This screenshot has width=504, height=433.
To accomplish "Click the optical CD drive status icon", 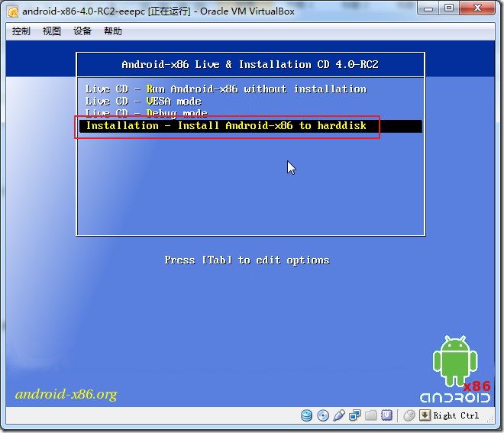I will (x=323, y=415).
